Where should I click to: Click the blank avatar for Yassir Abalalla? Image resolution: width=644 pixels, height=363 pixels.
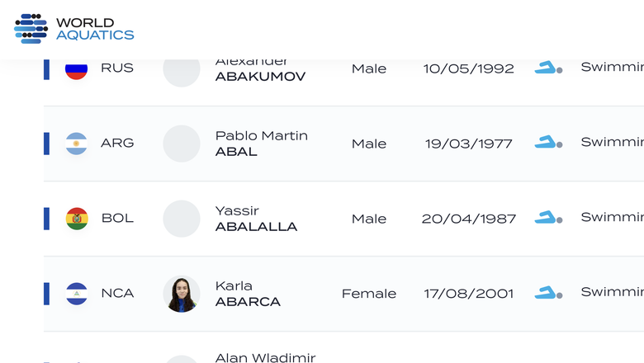point(182,219)
